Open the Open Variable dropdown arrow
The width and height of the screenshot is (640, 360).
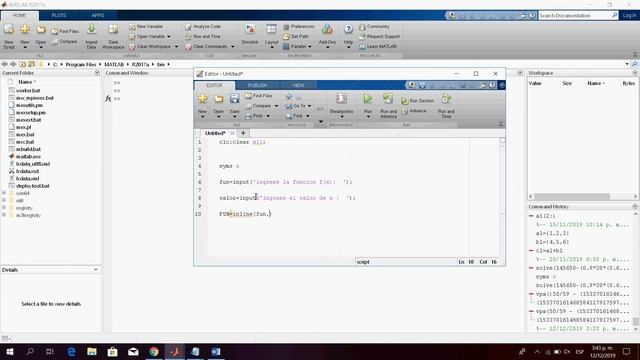pyautogui.click(x=169, y=37)
